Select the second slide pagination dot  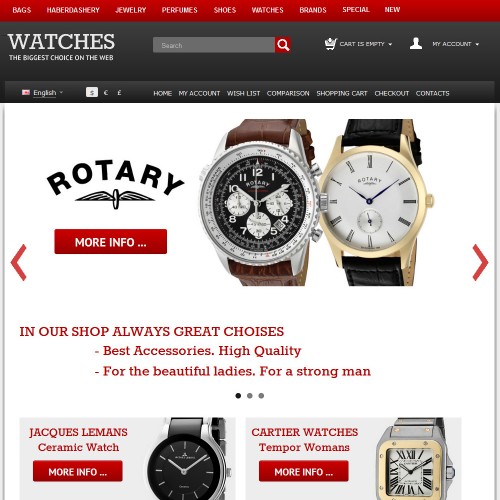pos(250,396)
